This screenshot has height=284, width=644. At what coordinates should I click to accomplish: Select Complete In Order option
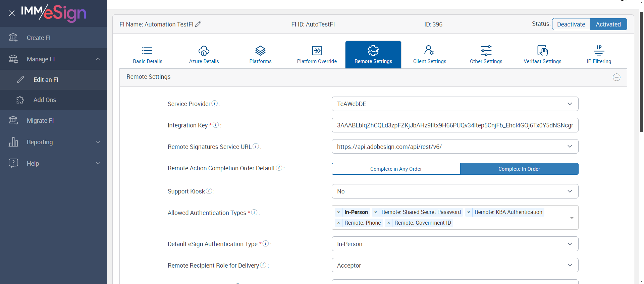(x=519, y=169)
